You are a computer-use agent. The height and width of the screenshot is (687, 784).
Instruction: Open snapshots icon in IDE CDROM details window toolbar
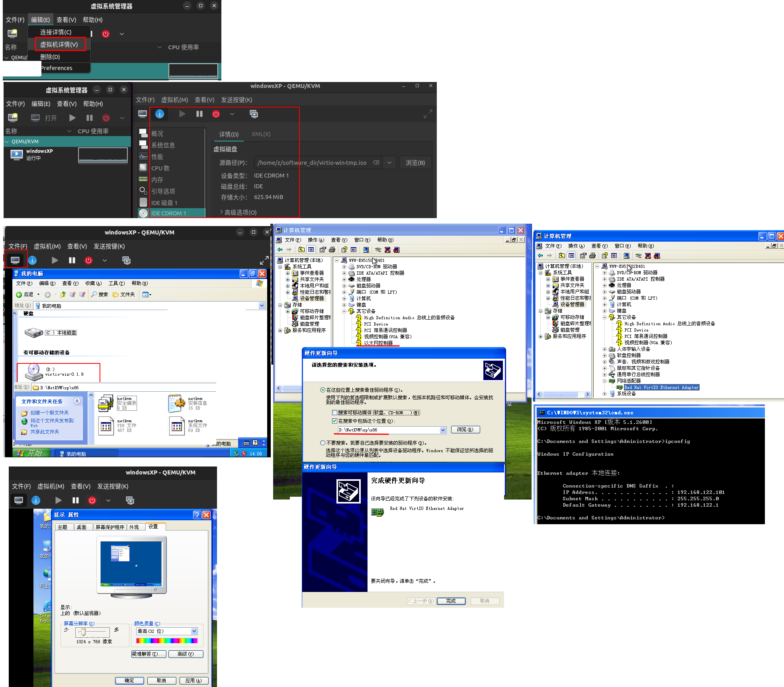click(254, 114)
